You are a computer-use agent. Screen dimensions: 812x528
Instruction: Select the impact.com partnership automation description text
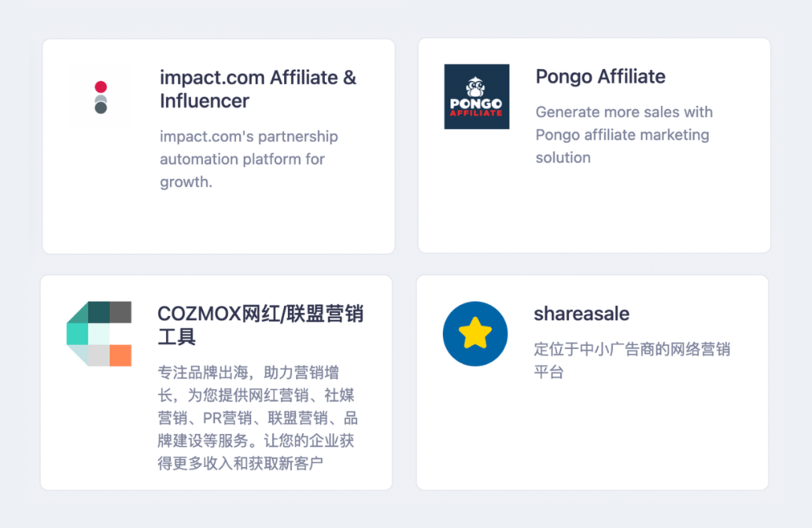[249, 159]
